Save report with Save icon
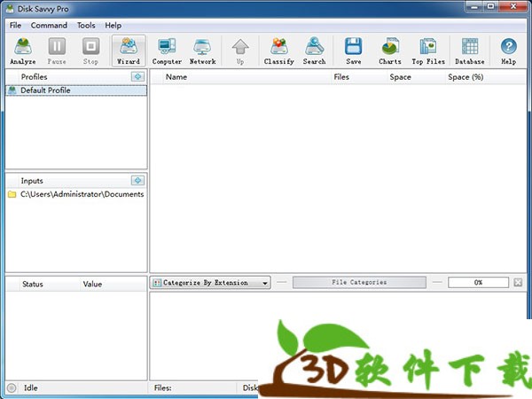The height and width of the screenshot is (399, 532). click(x=354, y=51)
